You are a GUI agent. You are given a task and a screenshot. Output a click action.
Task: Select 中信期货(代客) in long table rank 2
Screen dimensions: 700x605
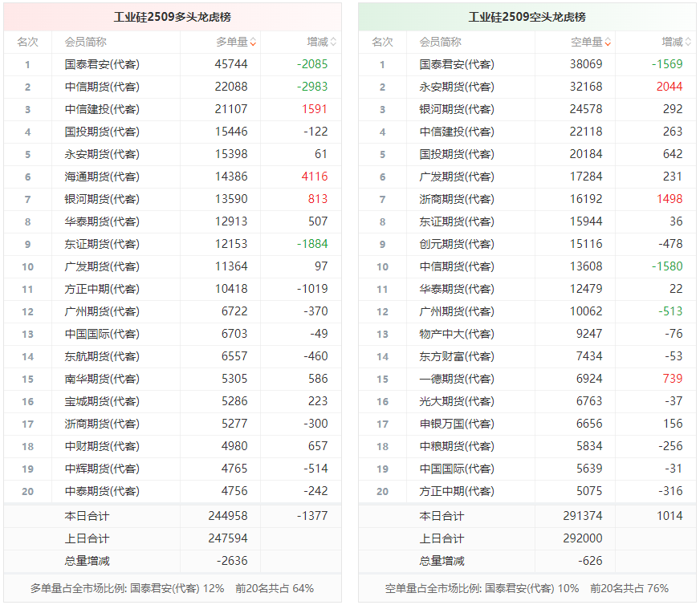tap(102, 87)
